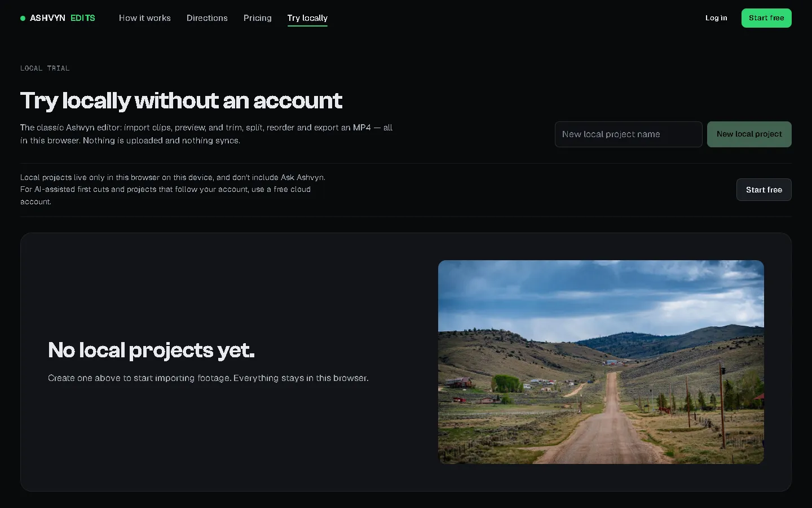Open the How it works page
The width and height of the screenshot is (812, 508).
[145, 18]
